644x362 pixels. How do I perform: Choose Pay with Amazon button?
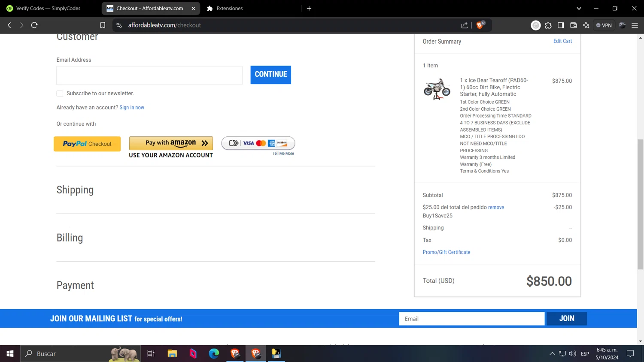(171, 143)
